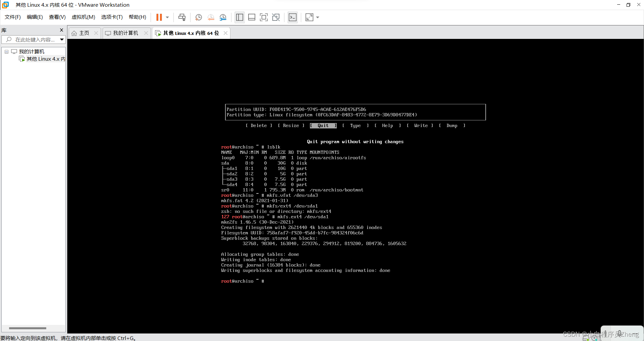Collapse the 我的计算机 tree node

pos(6,52)
